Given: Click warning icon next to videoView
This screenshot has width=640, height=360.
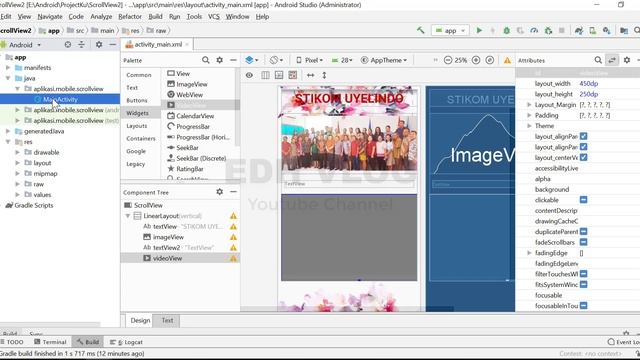Looking at the screenshot, I should [233, 258].
